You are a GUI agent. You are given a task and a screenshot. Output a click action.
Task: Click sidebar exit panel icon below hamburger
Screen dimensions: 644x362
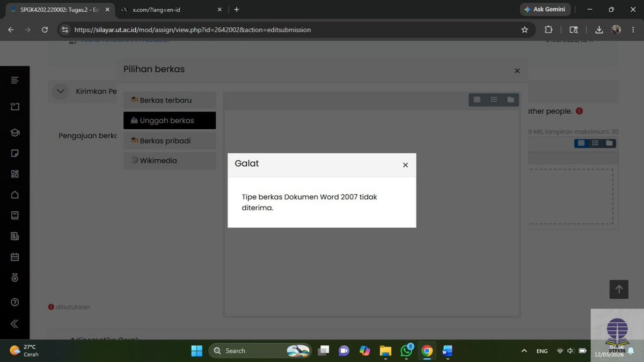tap(14, 106)
